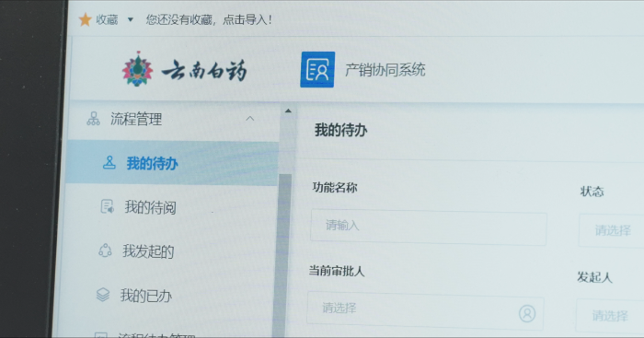Click the 功能名称 field label

[x=335, y=188]
